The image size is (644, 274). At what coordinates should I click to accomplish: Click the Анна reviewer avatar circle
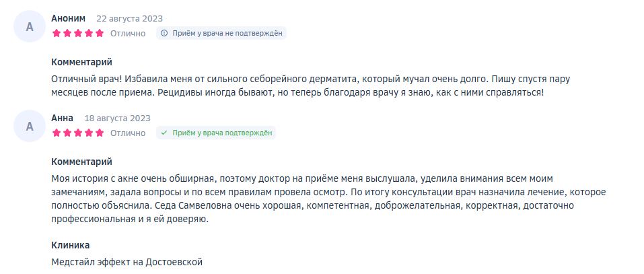tap(29, 126)
